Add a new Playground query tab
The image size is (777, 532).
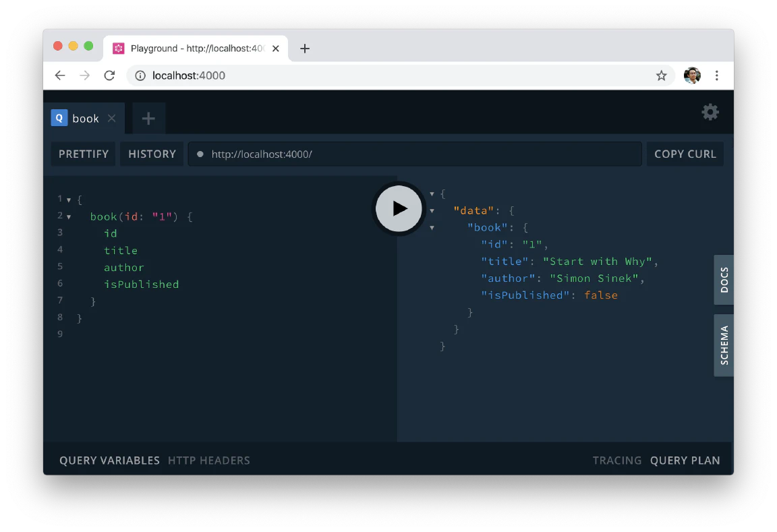(148, 119)
